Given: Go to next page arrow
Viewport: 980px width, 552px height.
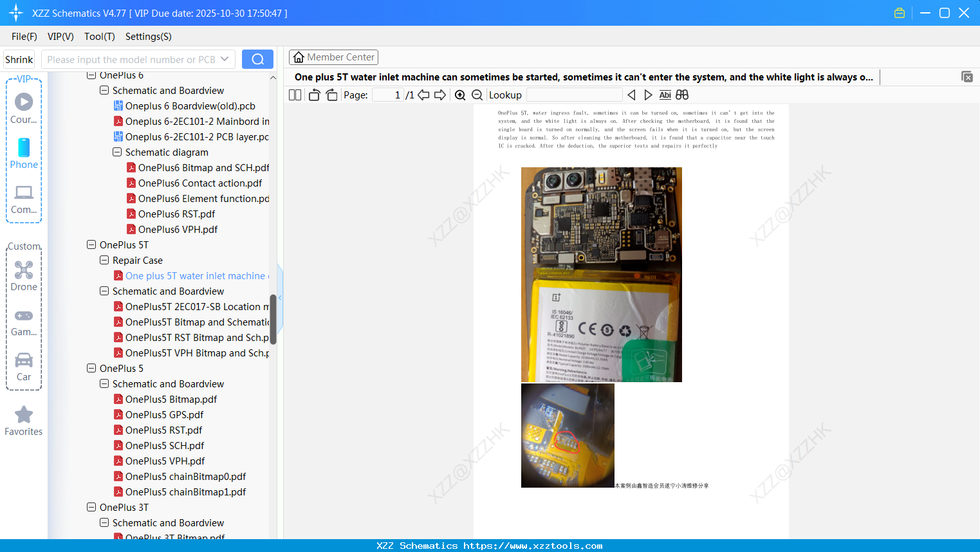Looking at the screenshot, I should 440,95.
